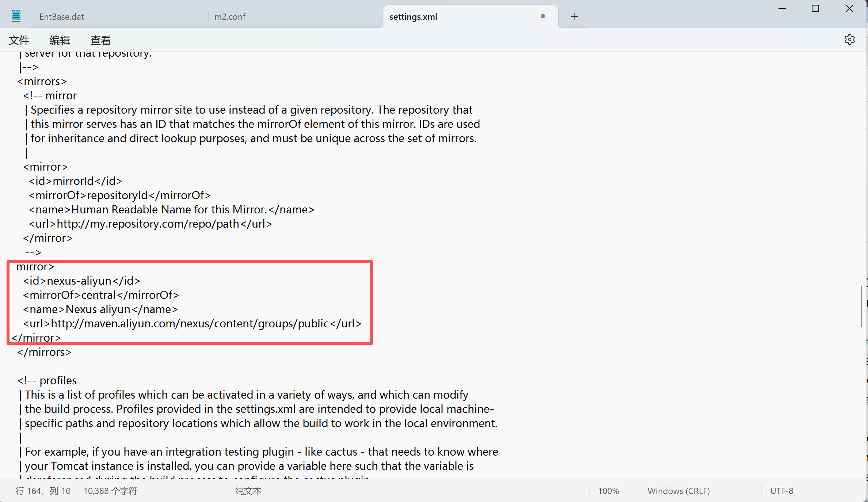Add a new tab with plus icon

[575, 16]
